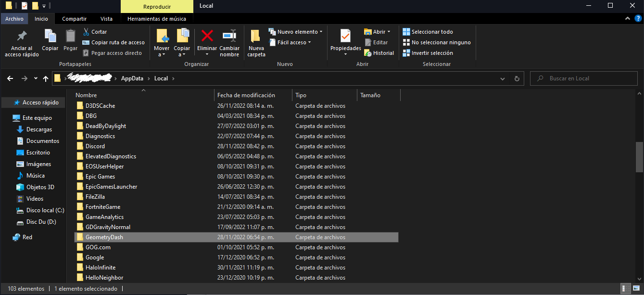
Task: Expand the Abrir dropdown arrow
Action: coord(389,32)
